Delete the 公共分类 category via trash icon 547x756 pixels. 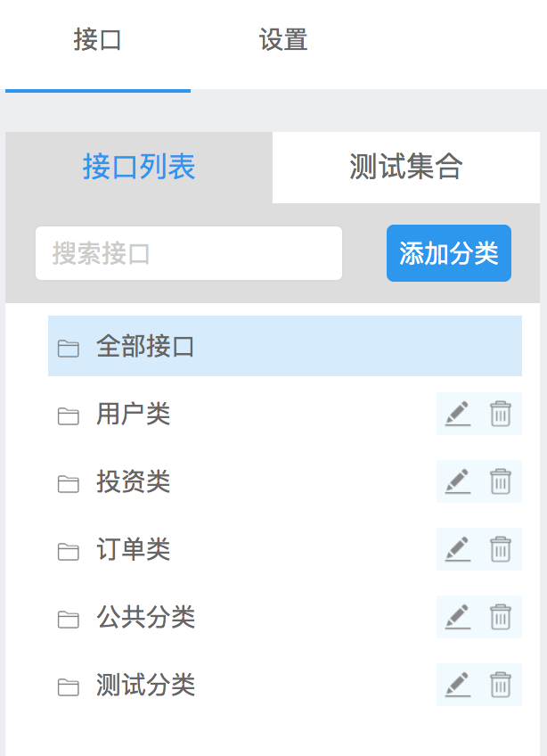pyautogui.click(x=500, y=617)
